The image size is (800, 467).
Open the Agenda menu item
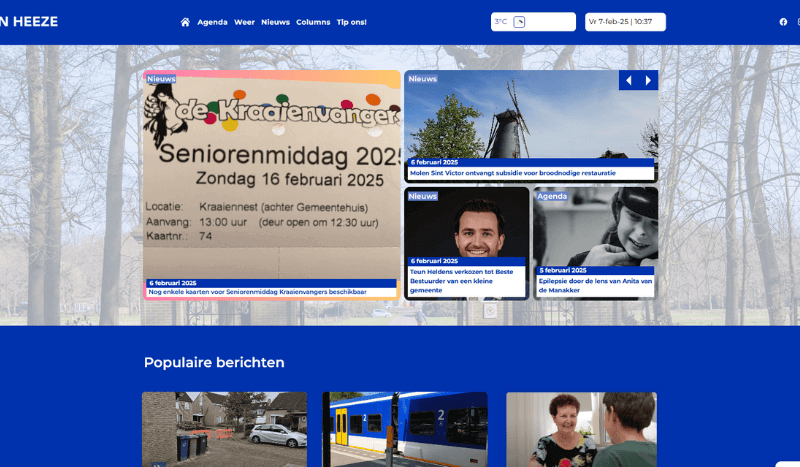212,22
